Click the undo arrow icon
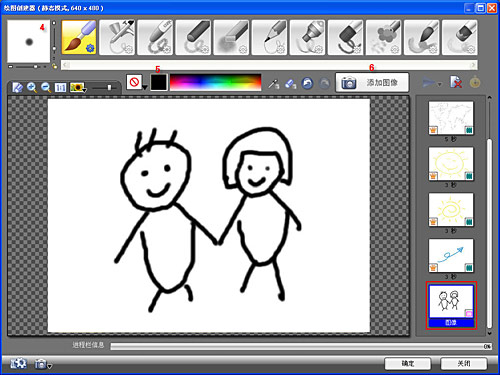The width and height of the screenshot is (500, 375). point(307,83)
